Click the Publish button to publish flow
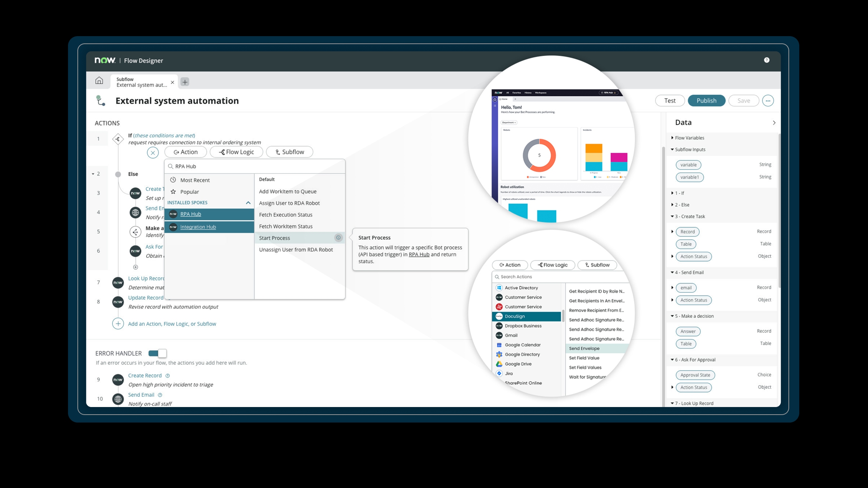The image size is (868, 488). (705, 100)
